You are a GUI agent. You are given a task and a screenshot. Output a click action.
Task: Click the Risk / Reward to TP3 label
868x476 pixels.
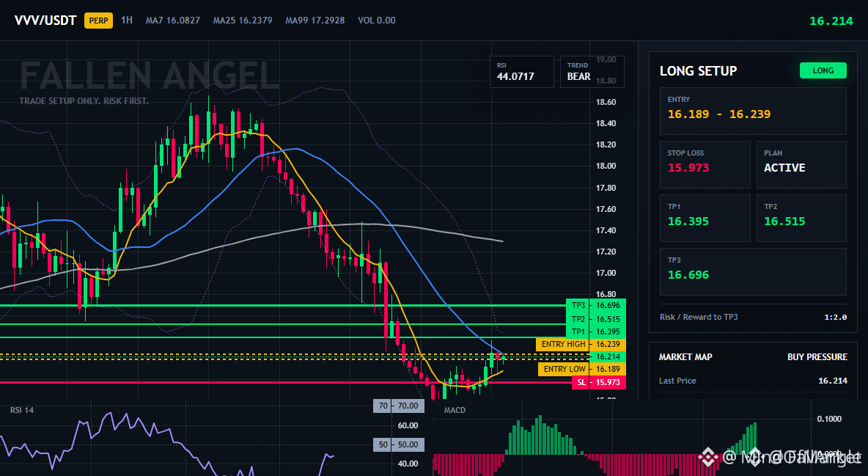click(699, 317)
